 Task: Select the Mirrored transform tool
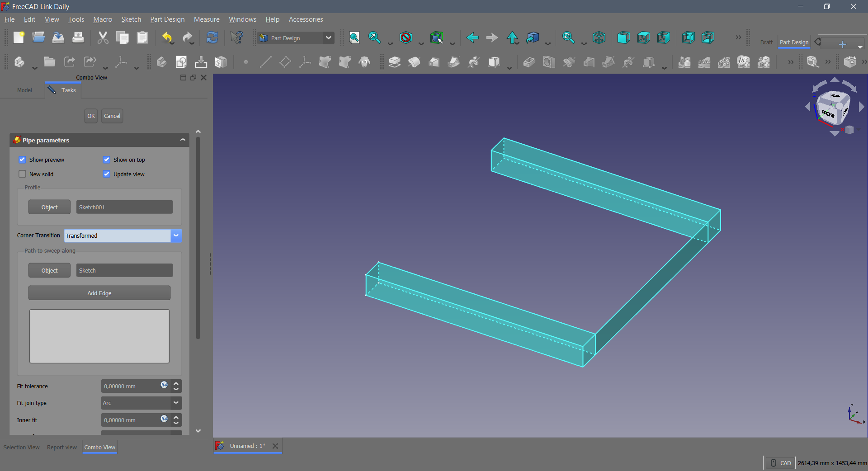pyautogui.click(x=684, y=62)
